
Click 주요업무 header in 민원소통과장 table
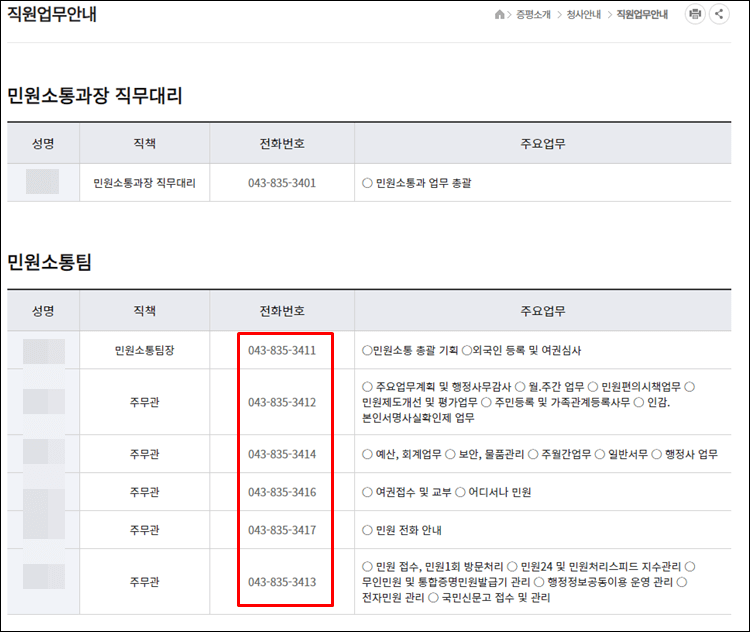(543, 144)
